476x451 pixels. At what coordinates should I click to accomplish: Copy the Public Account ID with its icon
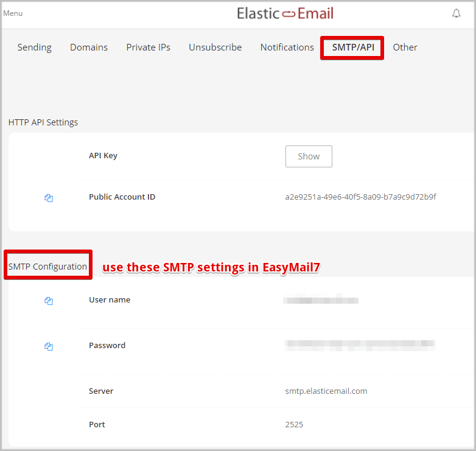click(49, 198)
